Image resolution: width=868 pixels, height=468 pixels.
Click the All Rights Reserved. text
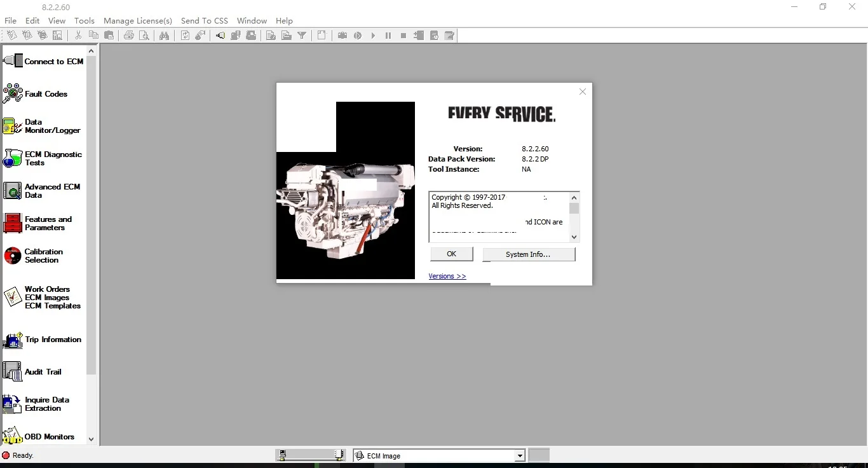[x=462, y=205]
